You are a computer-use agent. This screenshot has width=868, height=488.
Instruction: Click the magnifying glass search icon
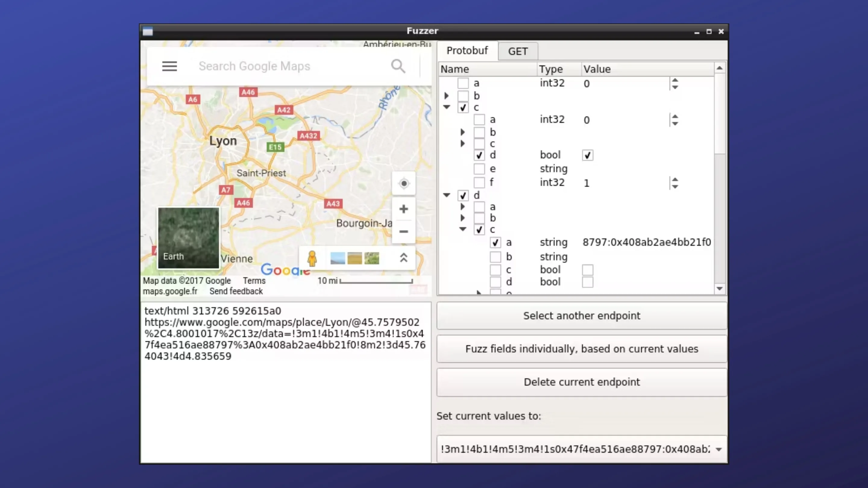[398, 66]
